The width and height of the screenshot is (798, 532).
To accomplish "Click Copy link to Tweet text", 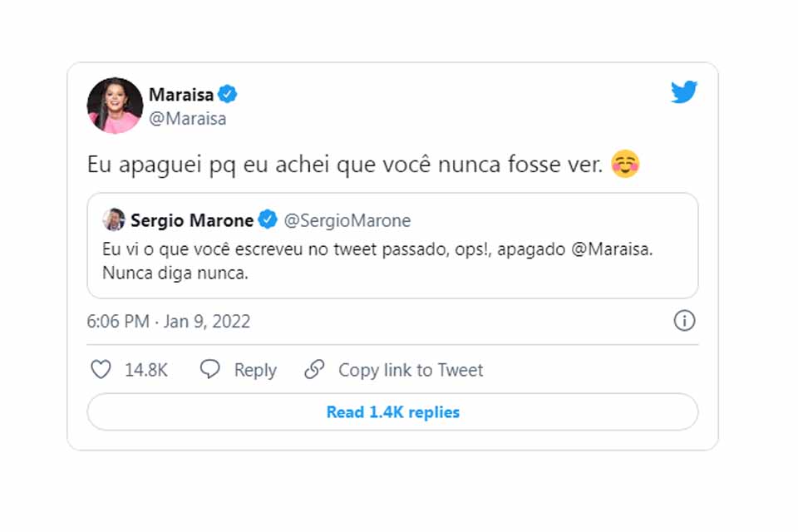I will 411,370.
